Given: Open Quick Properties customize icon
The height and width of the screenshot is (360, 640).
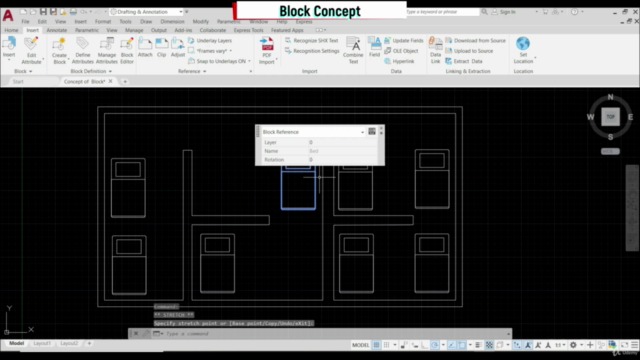Looking at the screenshot, I should (372, 131).
